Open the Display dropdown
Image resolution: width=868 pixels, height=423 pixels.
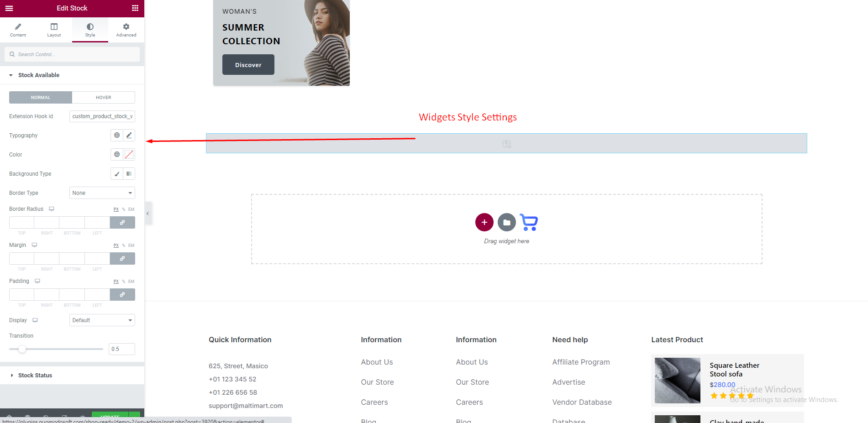tap(102, 320)
